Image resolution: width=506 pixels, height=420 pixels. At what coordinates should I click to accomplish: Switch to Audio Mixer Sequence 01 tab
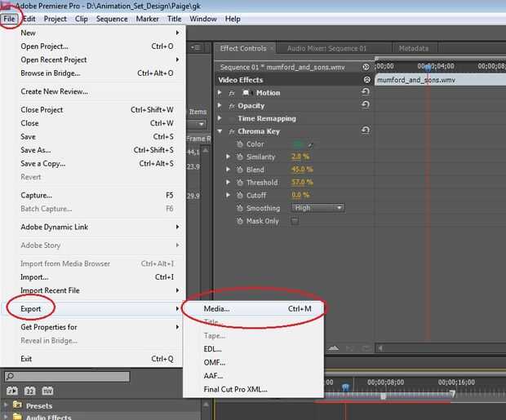pyautogui.click(x=327, y=48)
